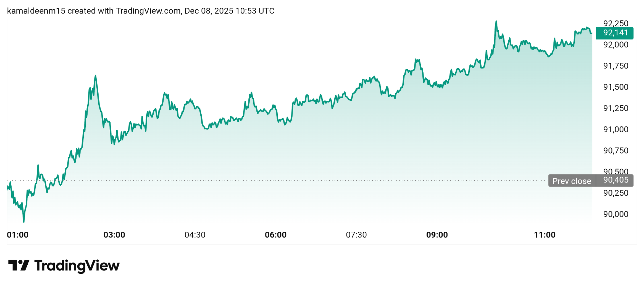Click the gray Prev close label
Image resolution: width=644 pixels, height=287 pixels.
(x=572, y=181)
